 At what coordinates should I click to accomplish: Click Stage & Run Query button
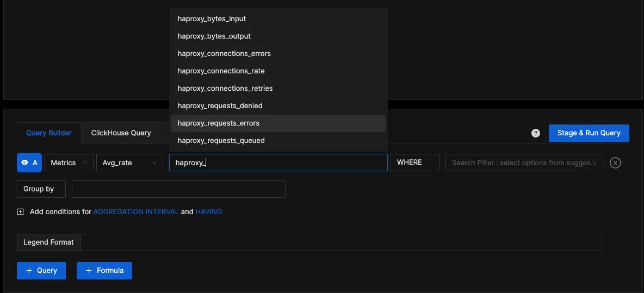589,133
